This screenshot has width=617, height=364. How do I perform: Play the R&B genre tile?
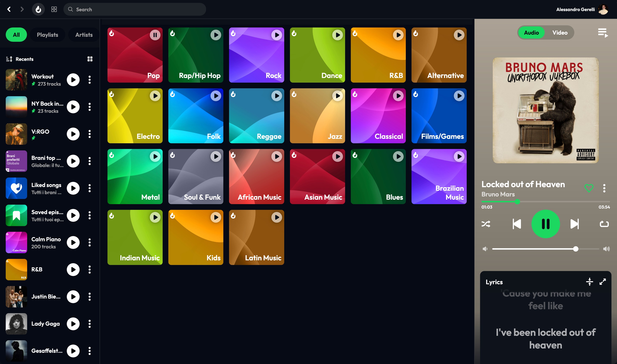pos(398,35)
